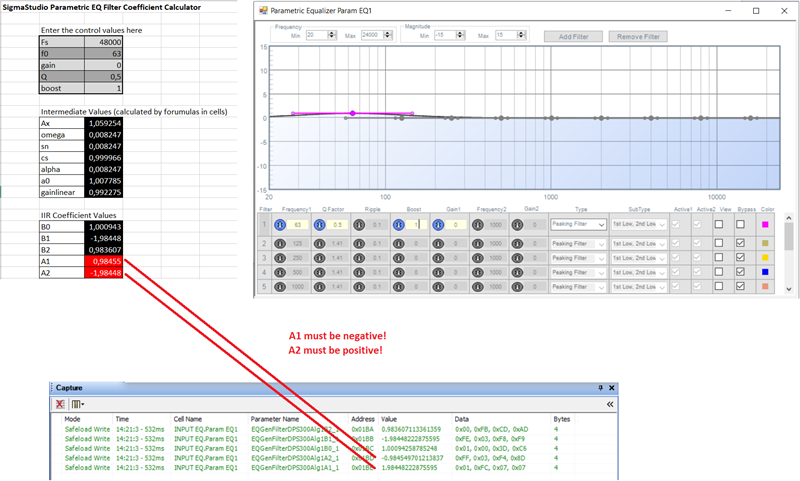The image size is (800, 481).
Task: Click blue color swatch for filter 4
Action: (765, 272)
